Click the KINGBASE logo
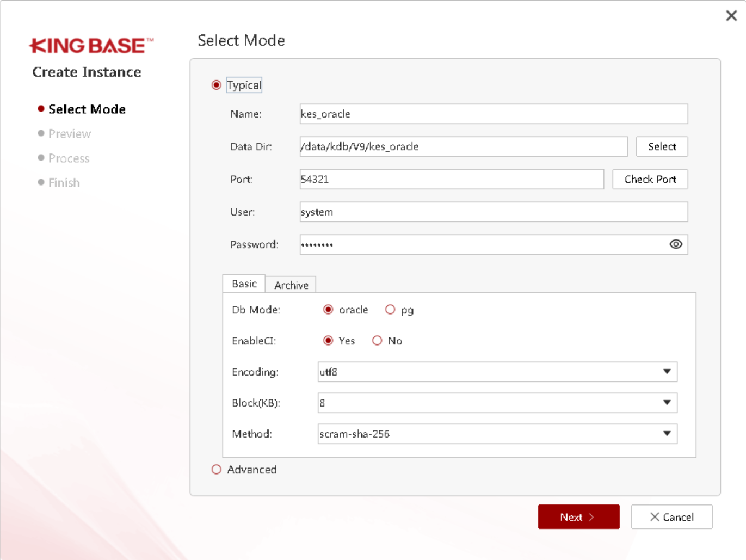This screenshot has width=746, height=560. [x=91, y=46]
